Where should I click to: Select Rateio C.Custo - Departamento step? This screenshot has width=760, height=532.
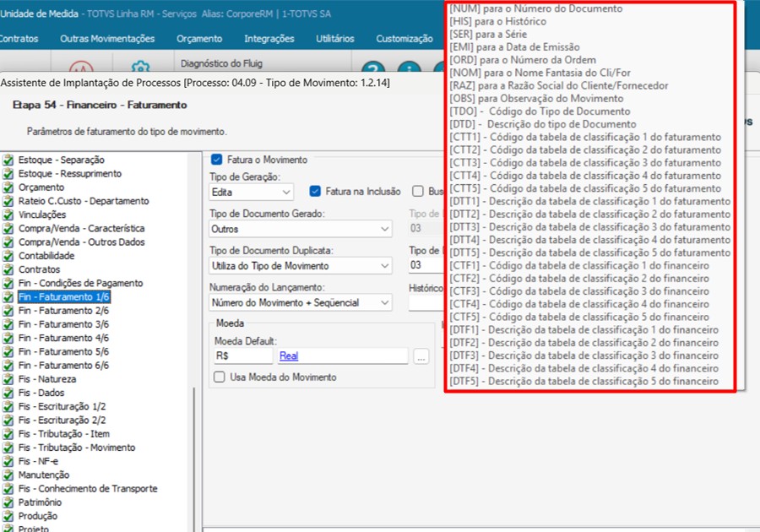(84, 201)
